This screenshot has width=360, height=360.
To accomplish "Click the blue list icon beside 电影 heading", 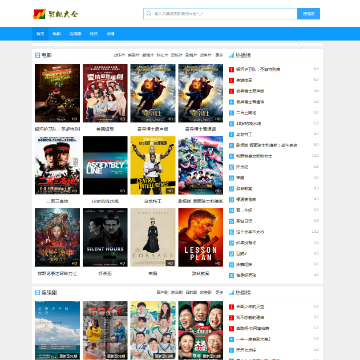I will (x=37, y=55).
